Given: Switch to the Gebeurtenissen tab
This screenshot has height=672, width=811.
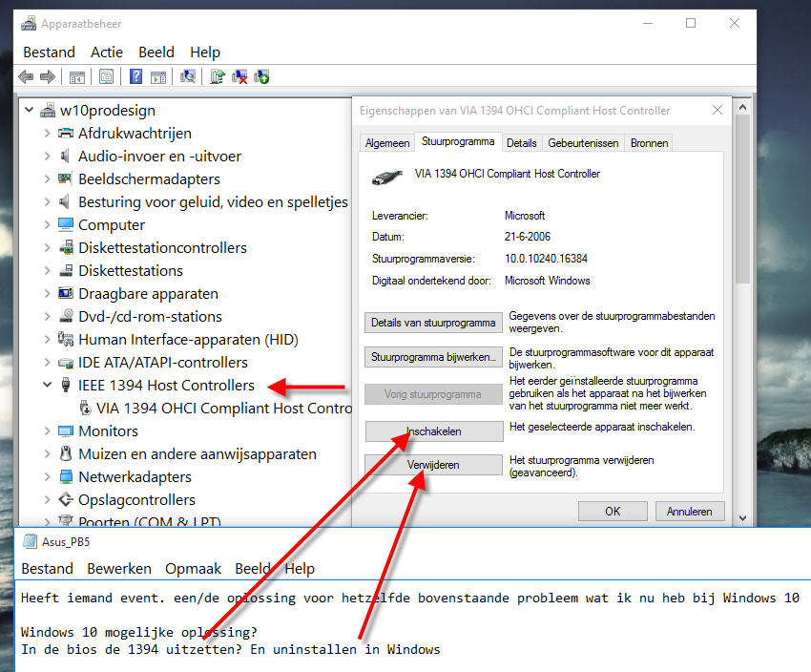Looking at the screenshot, I should pyautogui.click(x=583, y=143).
